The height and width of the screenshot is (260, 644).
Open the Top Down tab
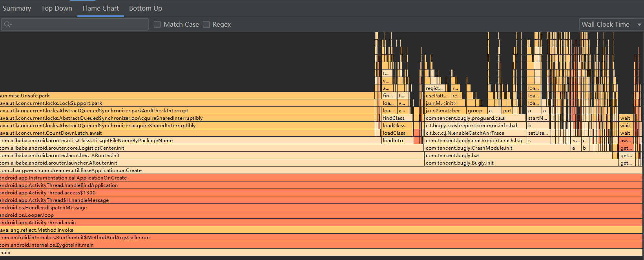coord(57,8)
